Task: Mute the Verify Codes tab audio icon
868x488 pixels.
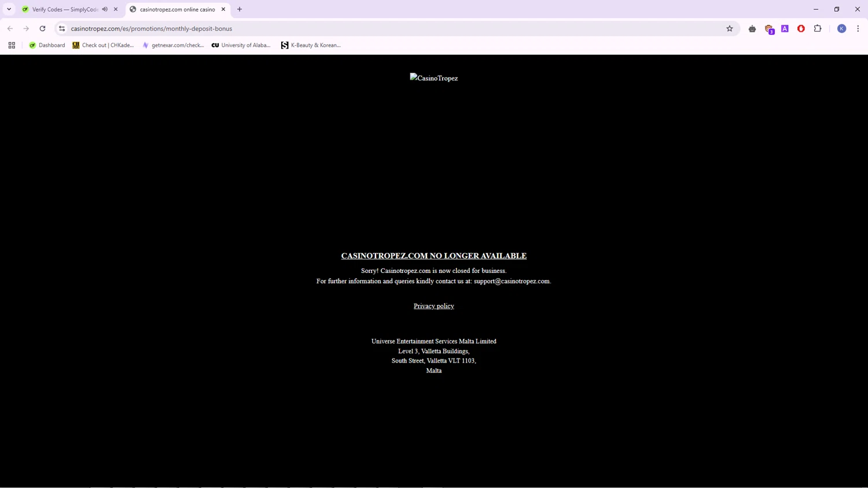Action: tap(105, 9)
